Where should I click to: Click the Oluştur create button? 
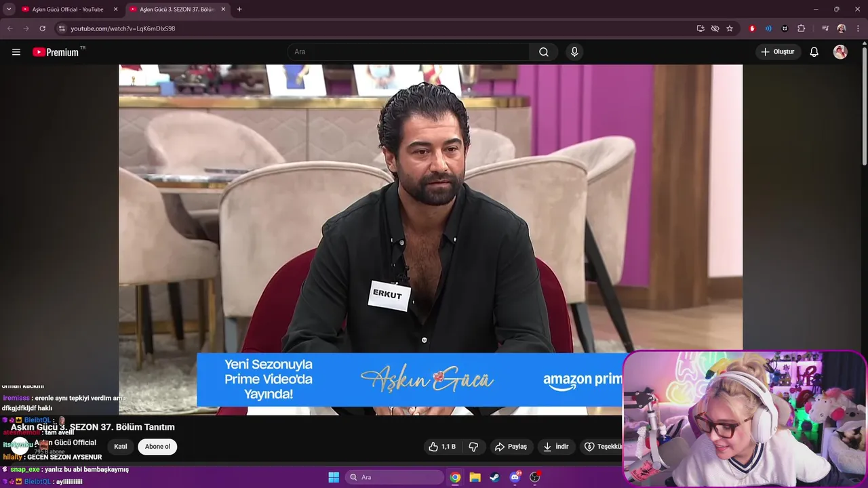[778, 52]
